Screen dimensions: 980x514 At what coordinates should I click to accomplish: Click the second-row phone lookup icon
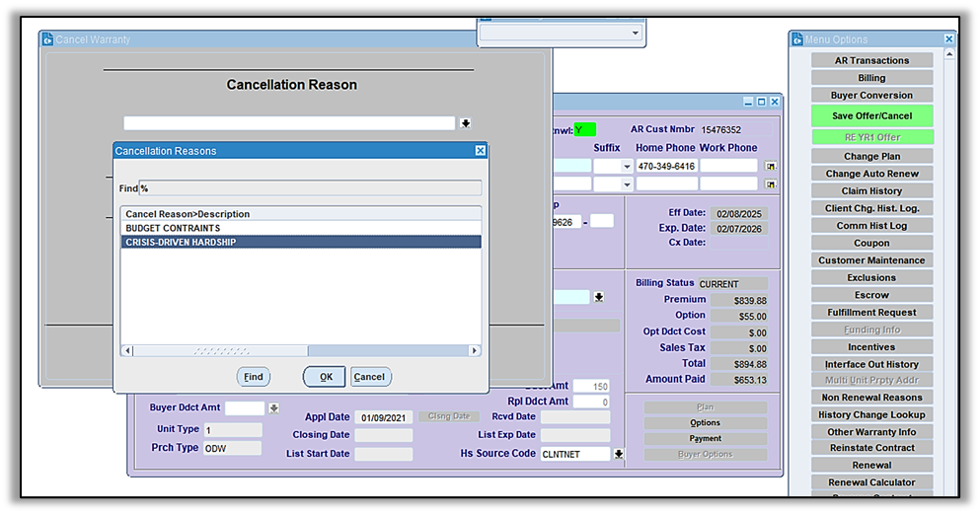[770, 184]
